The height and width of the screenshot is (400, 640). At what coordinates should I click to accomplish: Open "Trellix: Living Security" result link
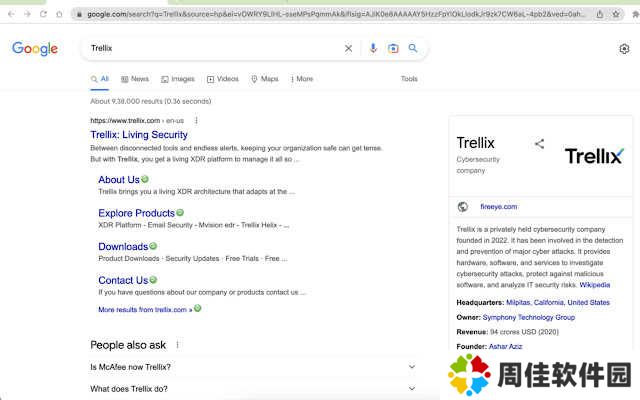pos(139,134)
